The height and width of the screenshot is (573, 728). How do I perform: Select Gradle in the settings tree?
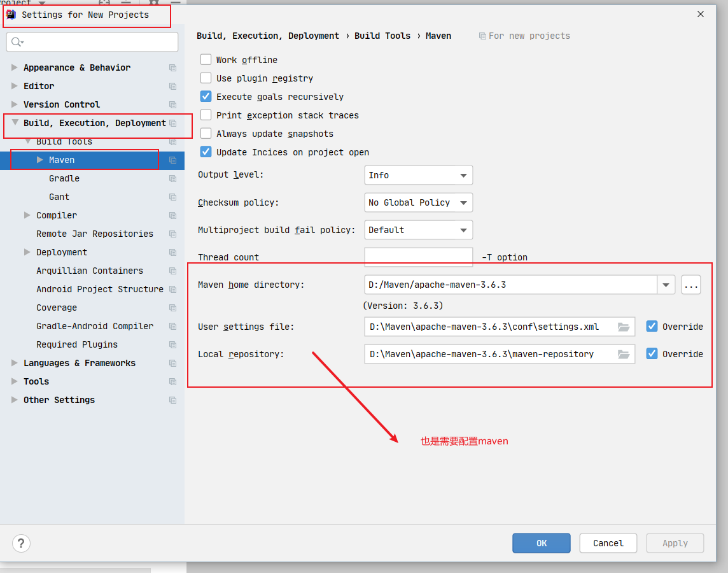(x=64, y=178)
